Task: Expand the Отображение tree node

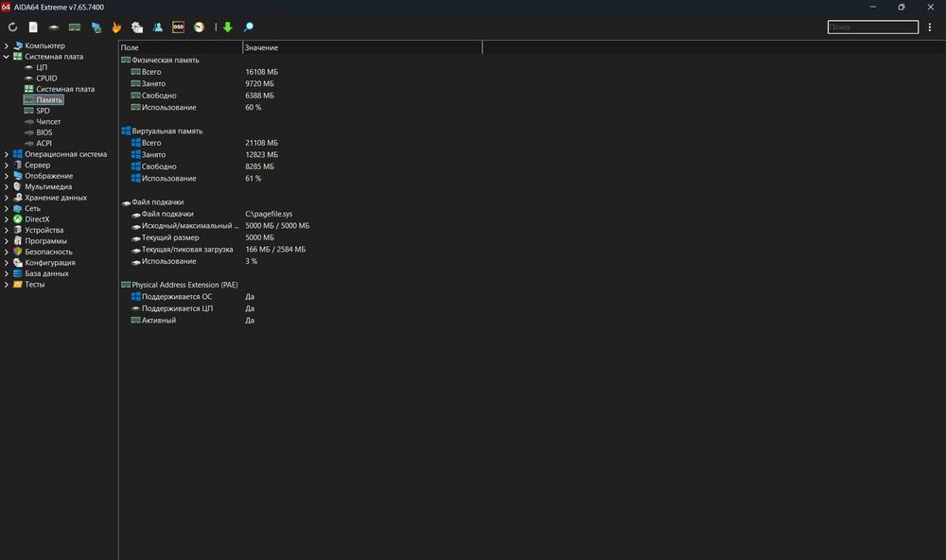Action: (x=7, y=176)
